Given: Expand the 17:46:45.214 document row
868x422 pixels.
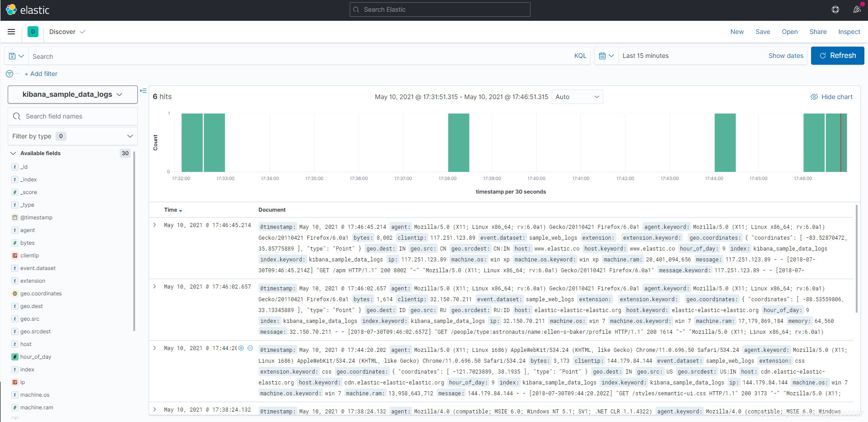Looking at the screenshot, I should coord(155,225).
